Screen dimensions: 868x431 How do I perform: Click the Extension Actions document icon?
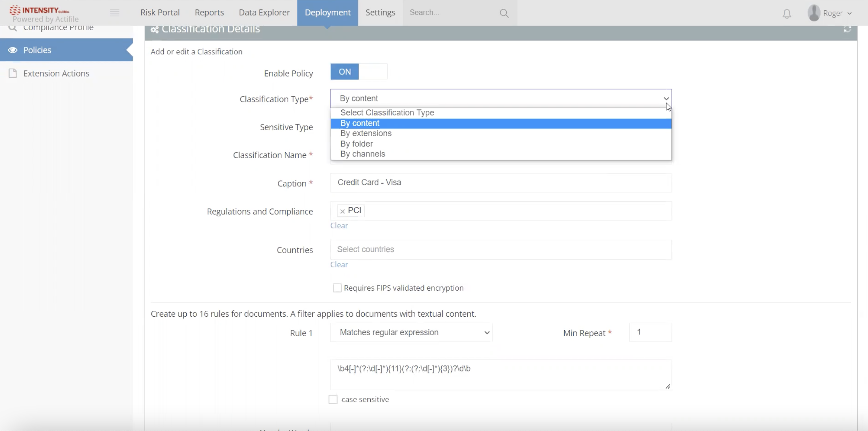(x=13, y=73)
